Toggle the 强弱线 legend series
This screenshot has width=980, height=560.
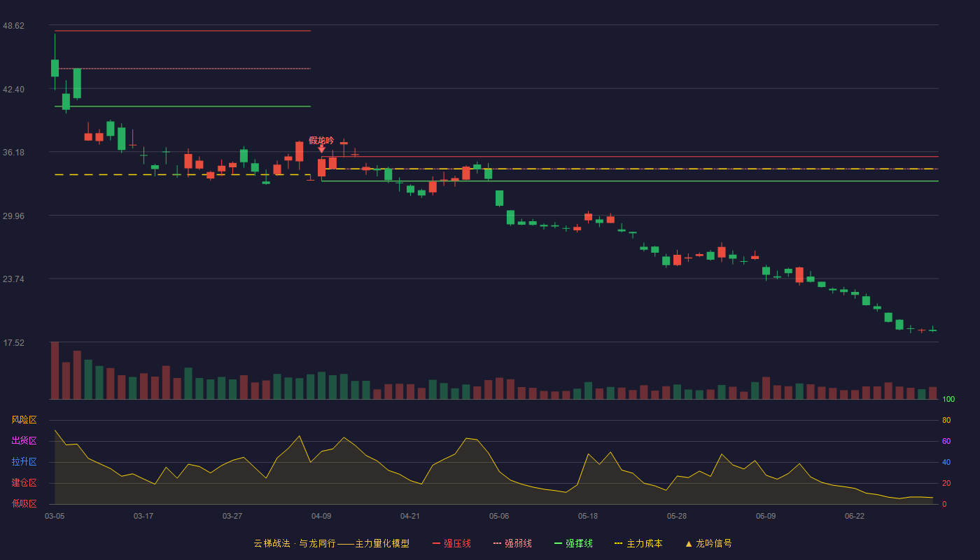click(512, 543)
